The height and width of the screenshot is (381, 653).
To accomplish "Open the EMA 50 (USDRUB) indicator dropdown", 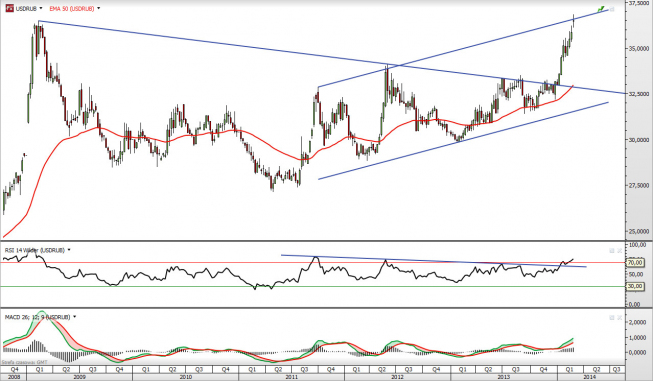I will (x=99, y=8).
